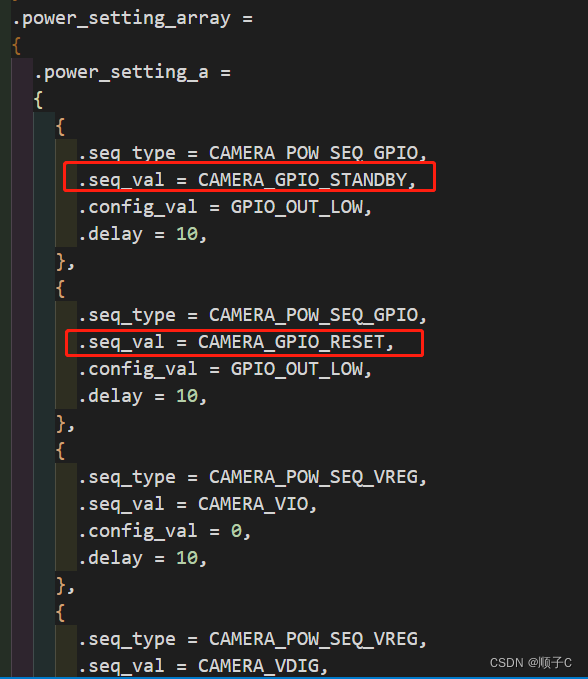
Task: Click the opening brace below .power_setting_array
Action: [16, 45]
